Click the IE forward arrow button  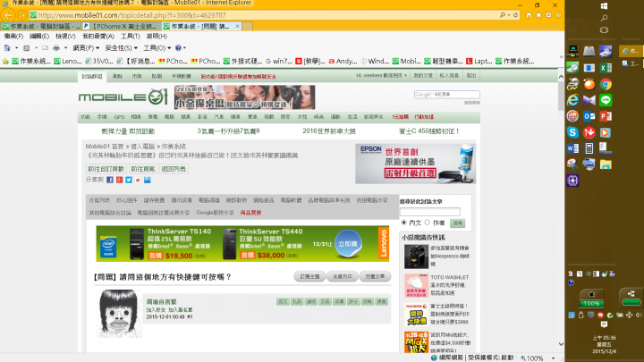click(x=22, y=15)
